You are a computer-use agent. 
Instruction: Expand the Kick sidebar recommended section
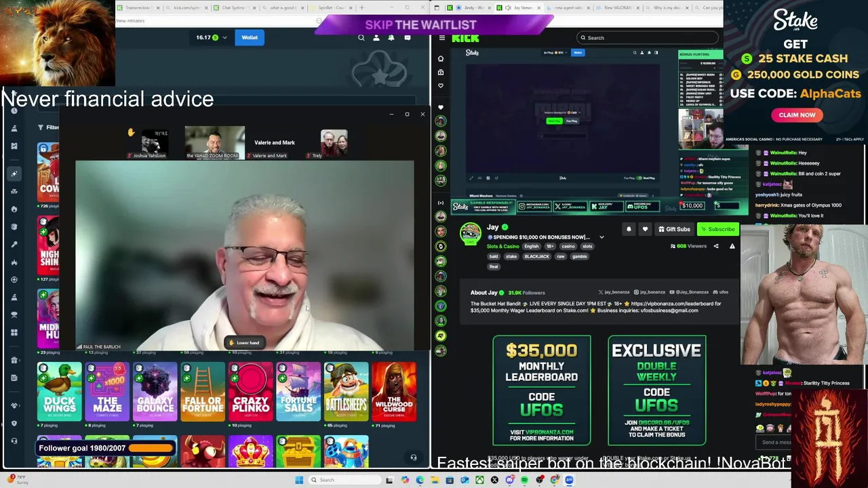441,203
